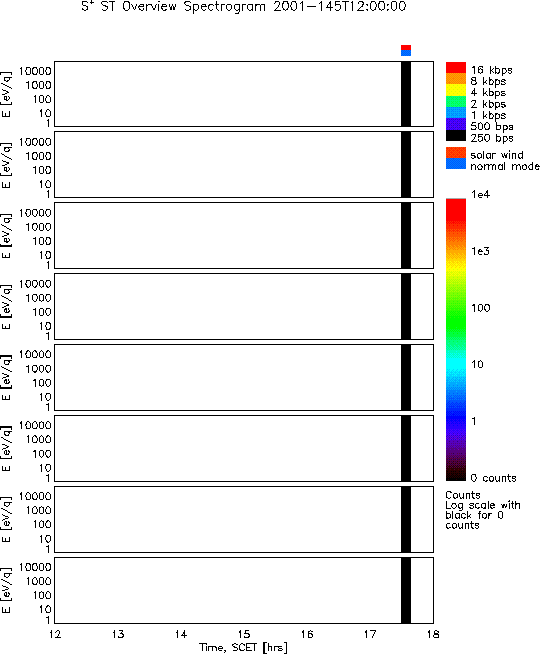Click the '4 kbps' legend label
This screenshot has height=654, width=540.
[488, 93]
